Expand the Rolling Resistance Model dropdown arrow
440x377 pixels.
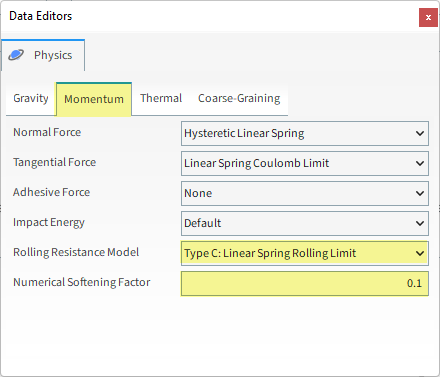point(420,253)
